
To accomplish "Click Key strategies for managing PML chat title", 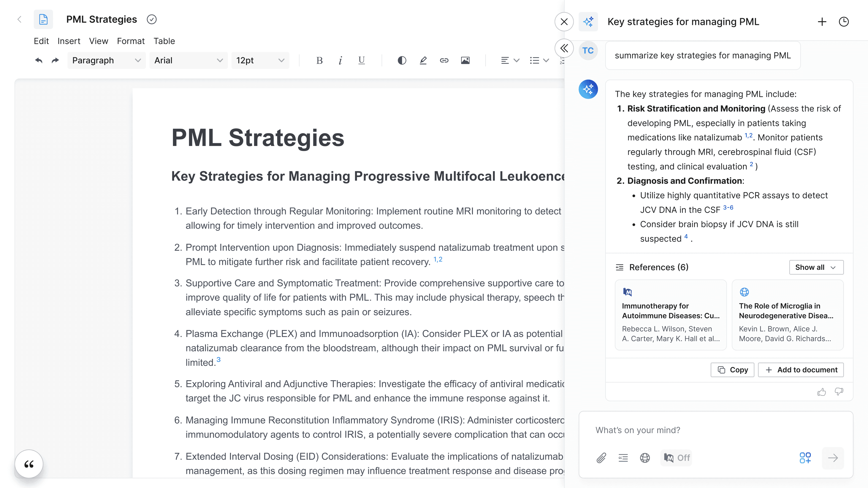I will [x=683, y=21].
